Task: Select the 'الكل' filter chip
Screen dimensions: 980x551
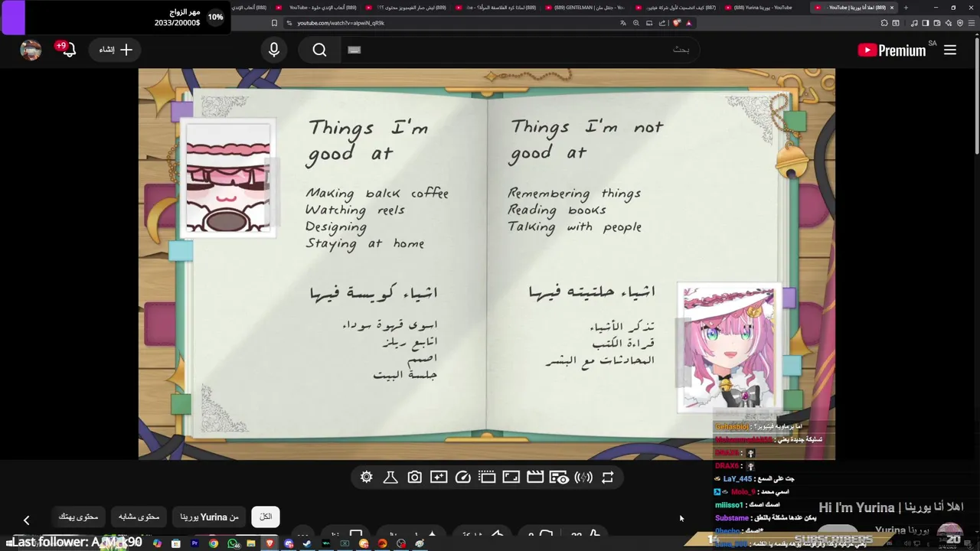Action: (266, 517)
